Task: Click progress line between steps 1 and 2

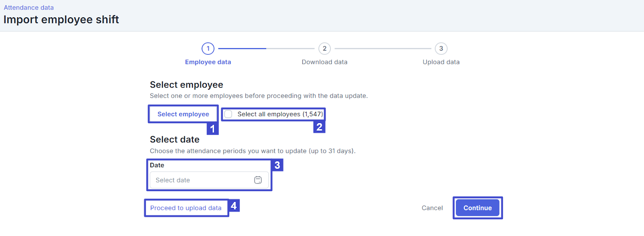Action: click(x=266, y=49)
